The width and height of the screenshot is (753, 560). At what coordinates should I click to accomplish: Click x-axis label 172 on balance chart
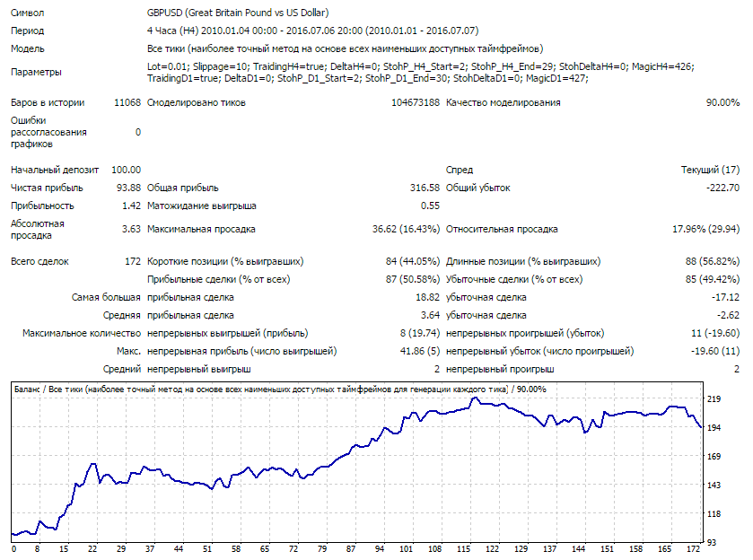pyautogui.click(x=694, y=549)
